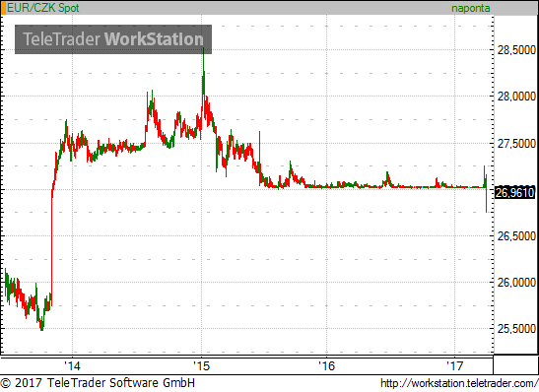Screen dimensions: 539x392
Task: Select the '15 year marker on timeline
Action: click(201, 365)
